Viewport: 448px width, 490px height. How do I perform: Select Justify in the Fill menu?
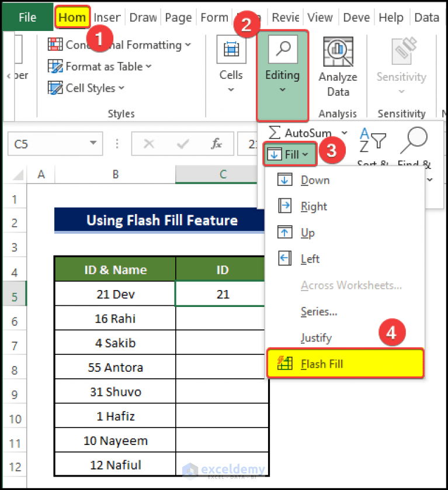(345, 337)
